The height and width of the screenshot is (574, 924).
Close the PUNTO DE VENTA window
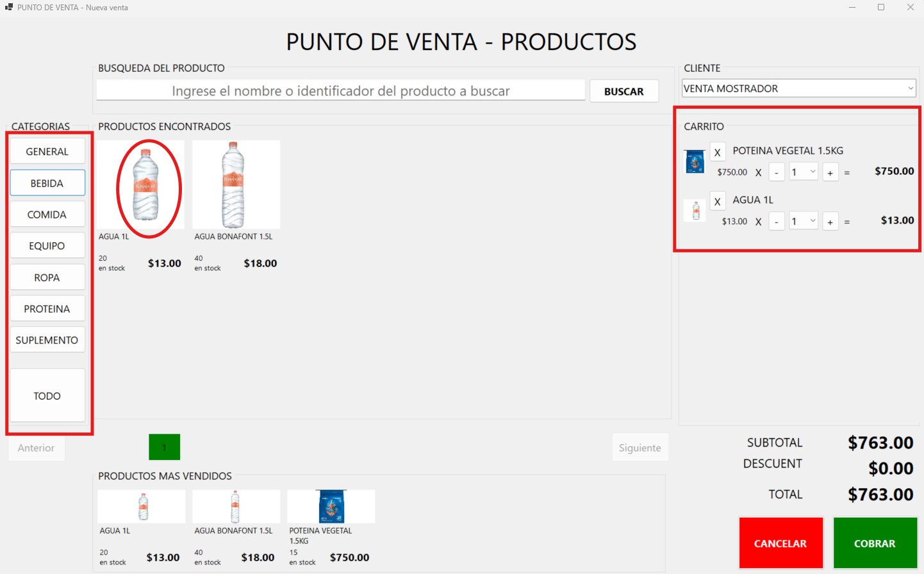910,7
